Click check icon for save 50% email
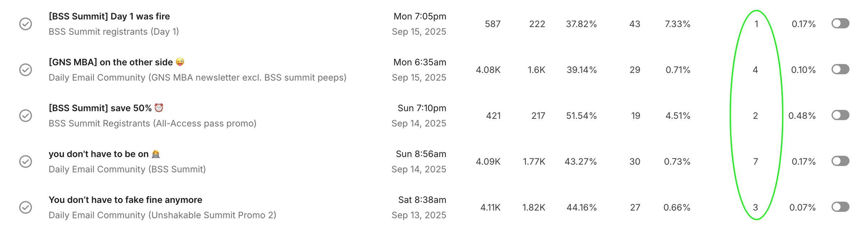868x230 pixels. pos(26,116)
